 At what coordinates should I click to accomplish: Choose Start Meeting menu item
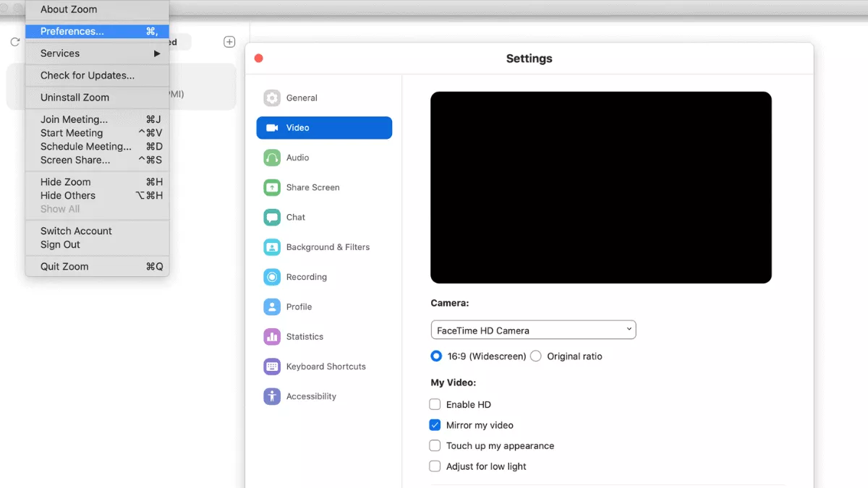tap(97, 133)
